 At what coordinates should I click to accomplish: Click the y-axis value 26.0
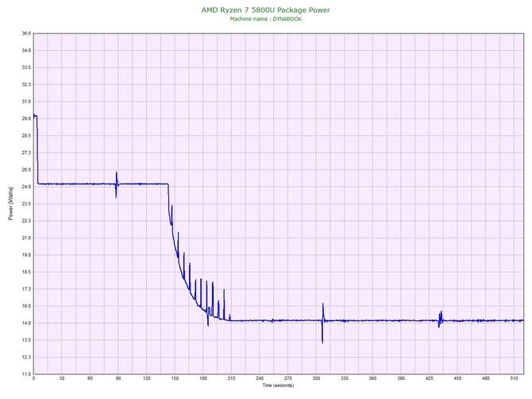[26, 170]
